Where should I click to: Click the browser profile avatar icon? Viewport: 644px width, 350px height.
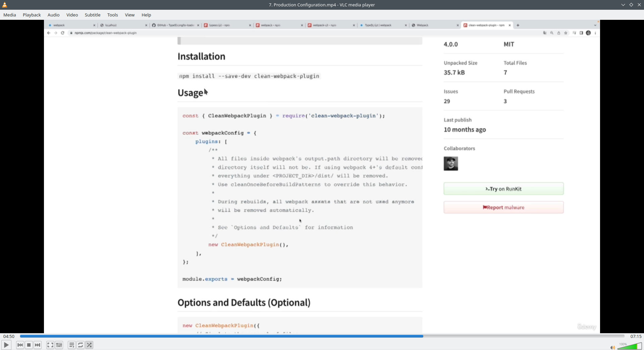(x=588, y=33)
